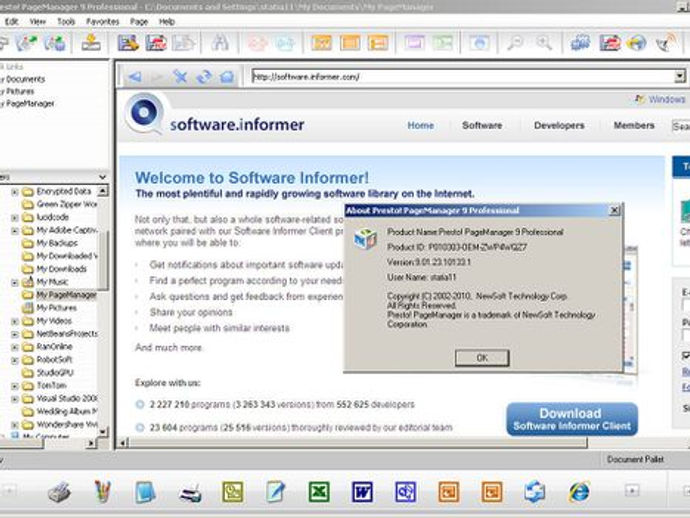
Task: Click the globe web icon in top toolbar
Action: coord(636,43)
